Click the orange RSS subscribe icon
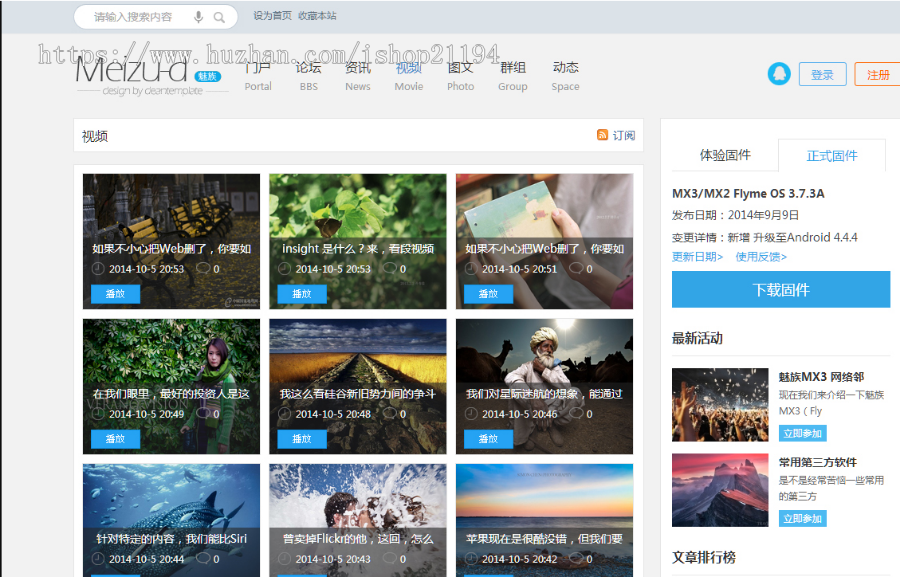Viewport: 900px width, 577px height. coord(602,135)
